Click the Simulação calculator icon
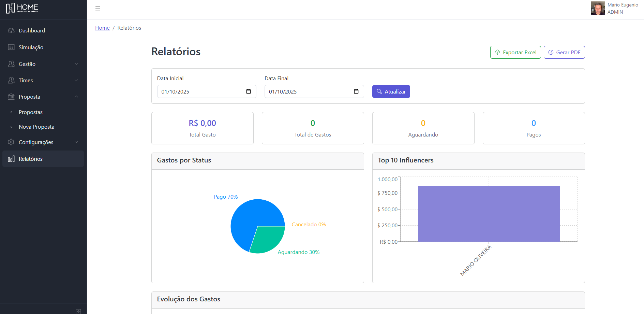The image size is (644, 314). click(11, 47)
